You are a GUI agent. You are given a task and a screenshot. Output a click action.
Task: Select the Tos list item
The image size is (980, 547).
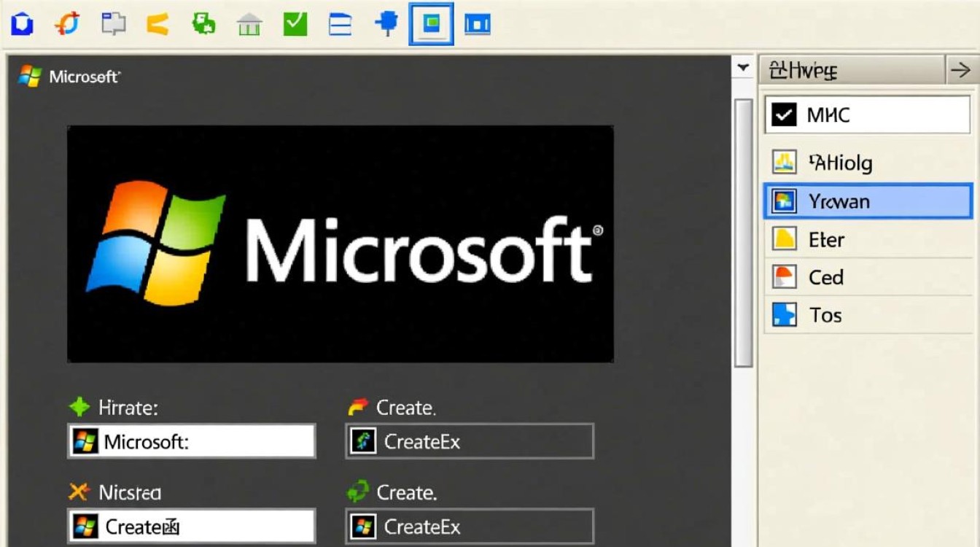pyautogui.click(x=868, y=315)
